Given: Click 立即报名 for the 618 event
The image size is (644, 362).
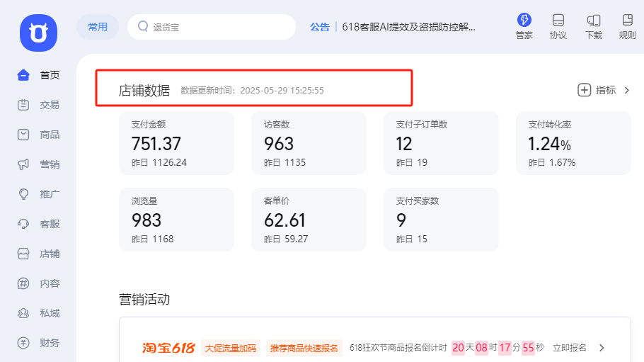Looking at the screenshot, I should tap(570, 348).
